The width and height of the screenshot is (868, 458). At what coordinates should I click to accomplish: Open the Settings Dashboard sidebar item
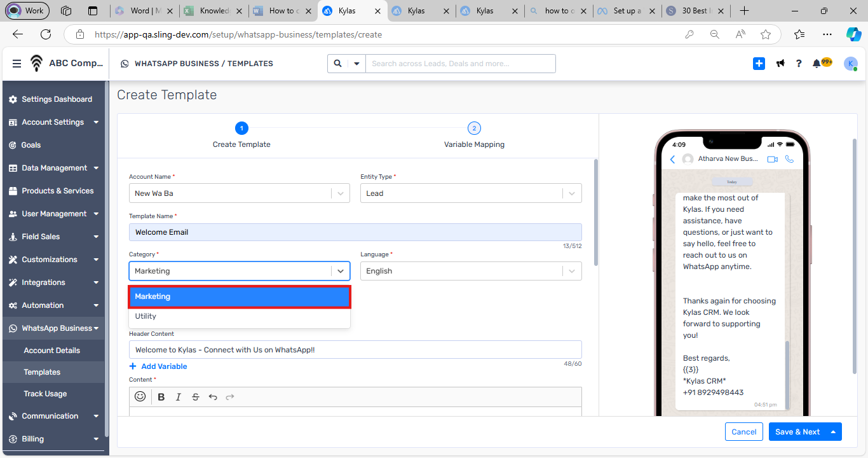pos(55,99)
